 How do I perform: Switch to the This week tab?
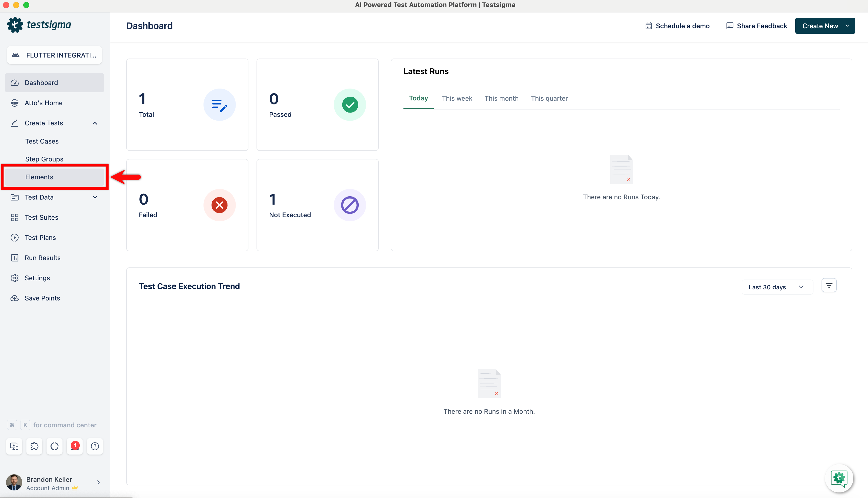point(456,98)
